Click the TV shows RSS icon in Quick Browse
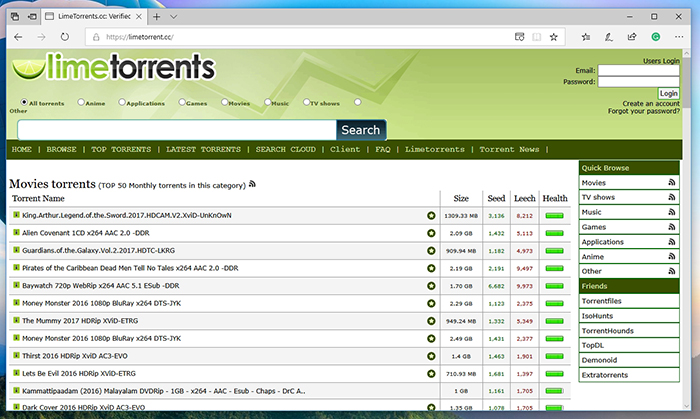Image resolution: width=700 pixels, height=419 pixels. click(671, 197)
